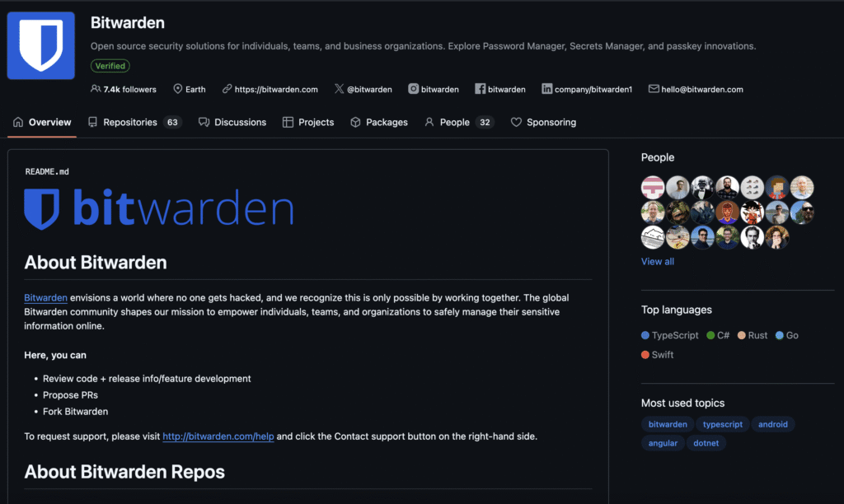Open the Discussions tab

tap(232, 122)
